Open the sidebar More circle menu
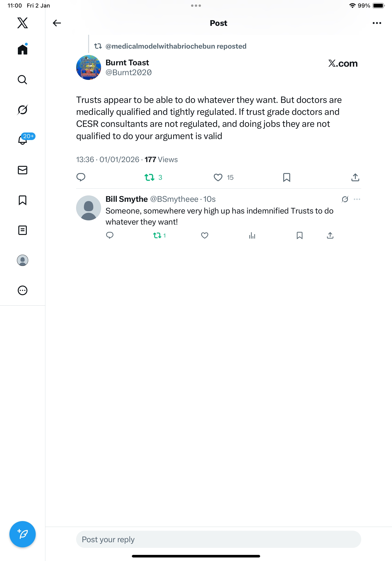 [x=23, y=291]
